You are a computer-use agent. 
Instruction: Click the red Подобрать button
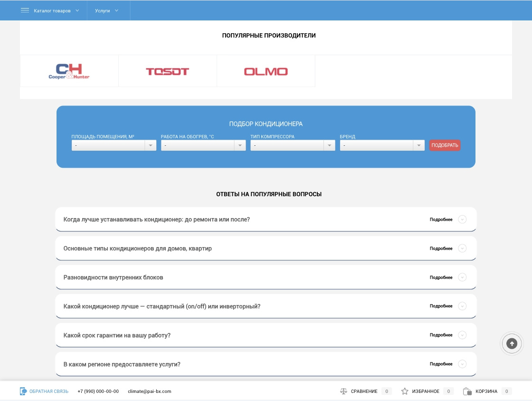tap(445, 145)
